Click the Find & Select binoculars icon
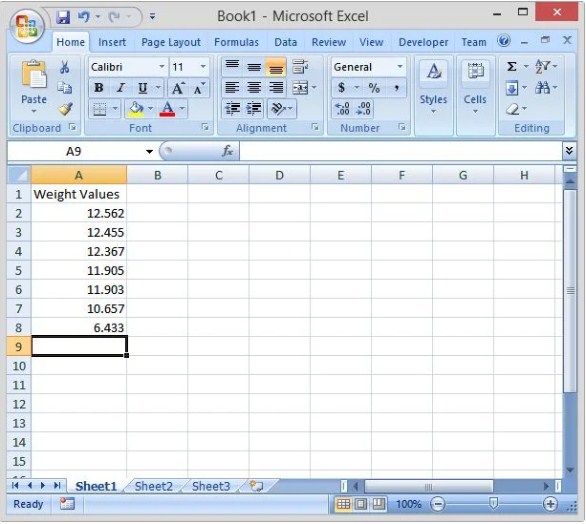The width and height of the screenshot is (586, 524). click(542, 88)
